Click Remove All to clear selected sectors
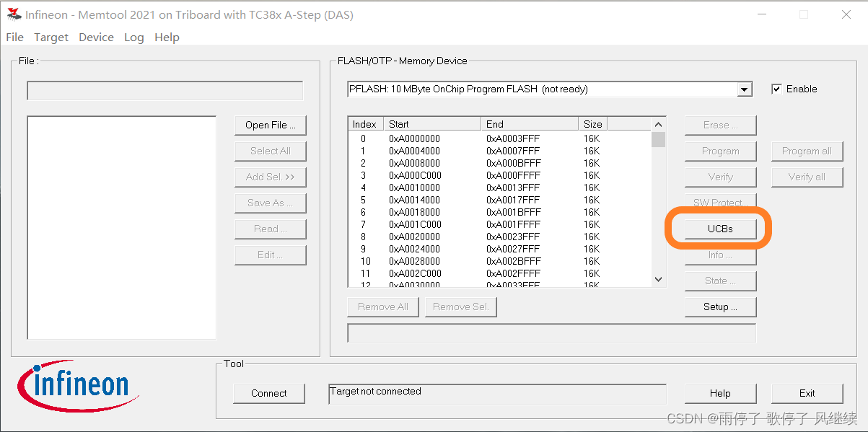Viewport: 868px width, 432px height. pos(382,307)
